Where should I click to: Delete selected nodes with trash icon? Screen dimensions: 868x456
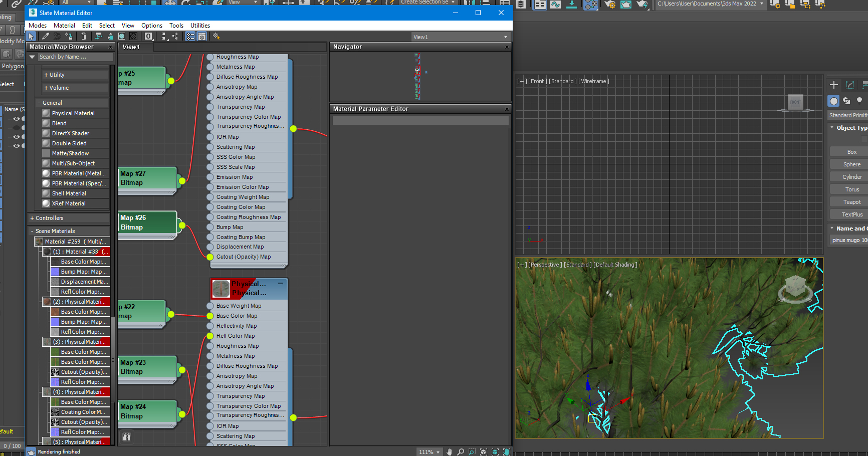tap(84, 36)
